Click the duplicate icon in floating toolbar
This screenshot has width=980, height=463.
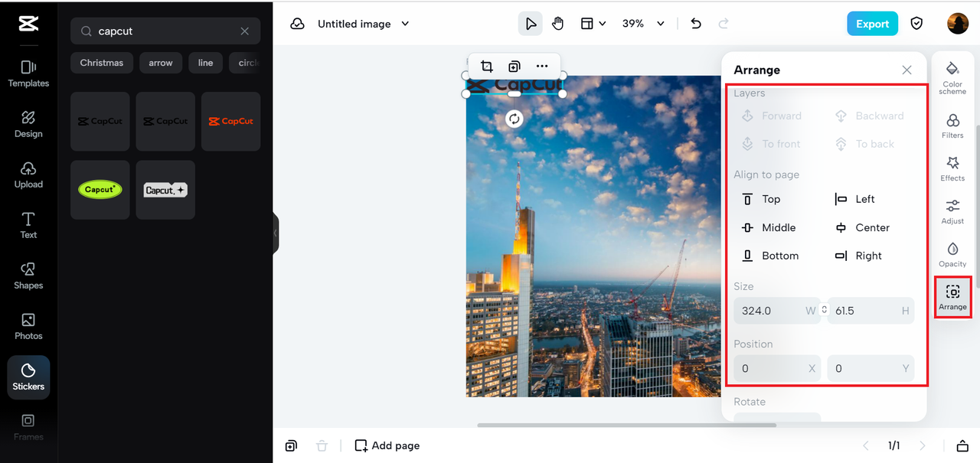tap(514, 67)
